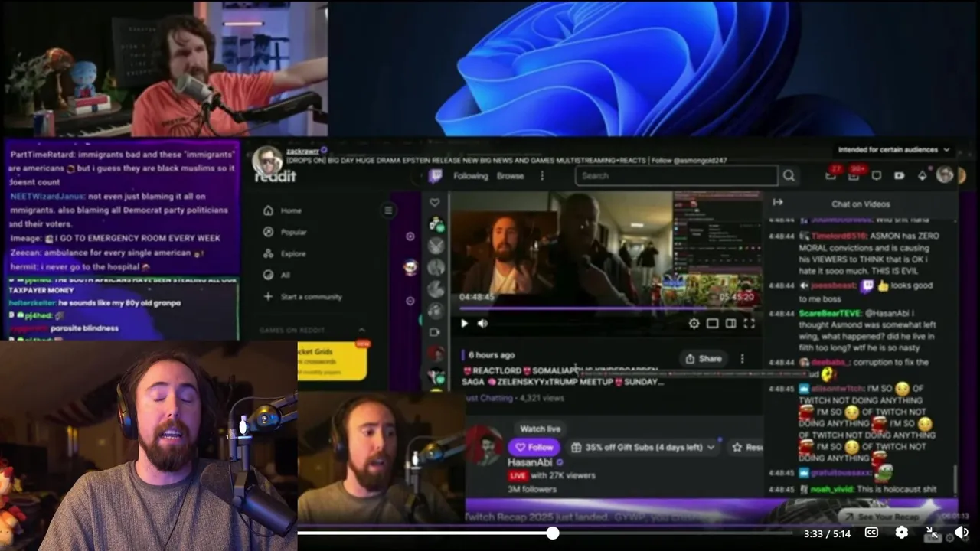Select the Chat on Videos header
Viewport: 980px width, 551px height.
tap(861, 204)
